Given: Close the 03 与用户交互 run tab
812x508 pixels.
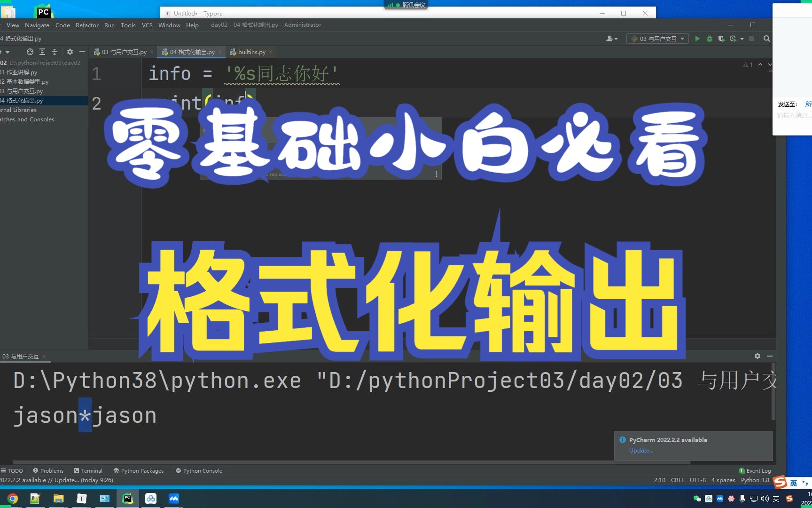Looking at the screenshot, I should coord(44,357).
